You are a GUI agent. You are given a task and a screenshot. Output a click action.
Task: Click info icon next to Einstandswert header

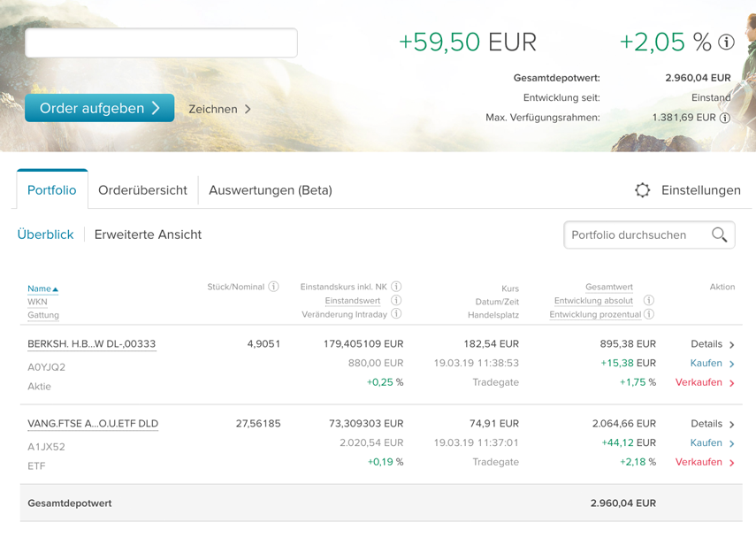coord(396,301)
